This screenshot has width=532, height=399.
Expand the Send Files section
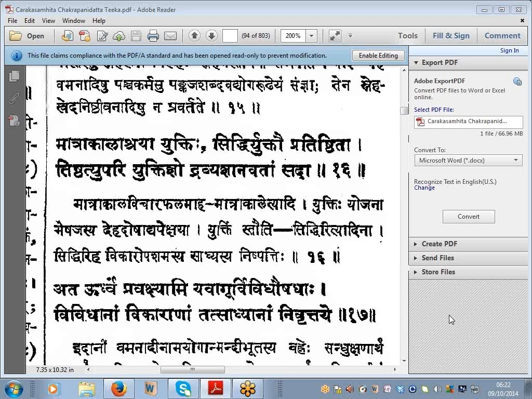coord(437,258)
